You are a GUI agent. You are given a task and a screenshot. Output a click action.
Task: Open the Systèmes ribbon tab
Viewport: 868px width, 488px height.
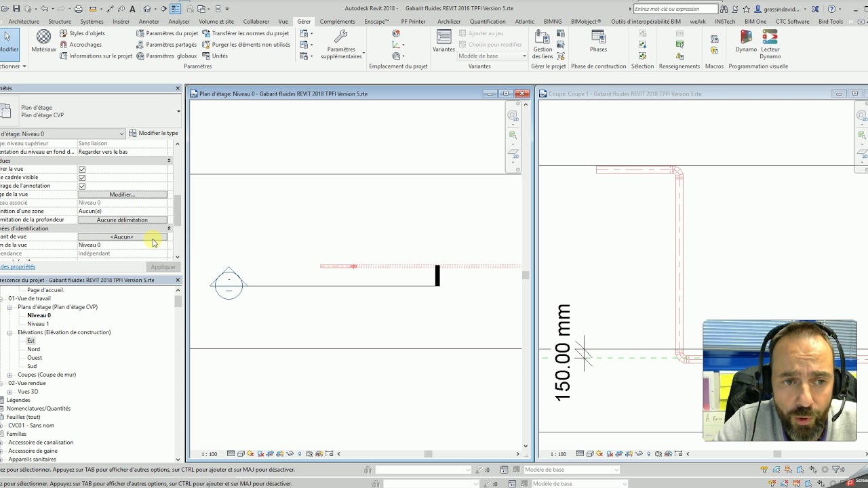click(x=92, y=22)
